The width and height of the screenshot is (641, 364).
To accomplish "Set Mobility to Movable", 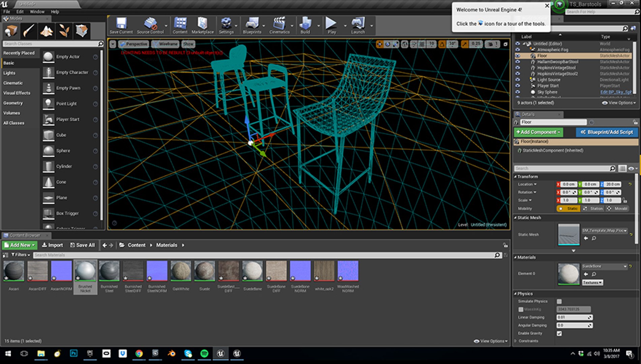I will point(617,209).
